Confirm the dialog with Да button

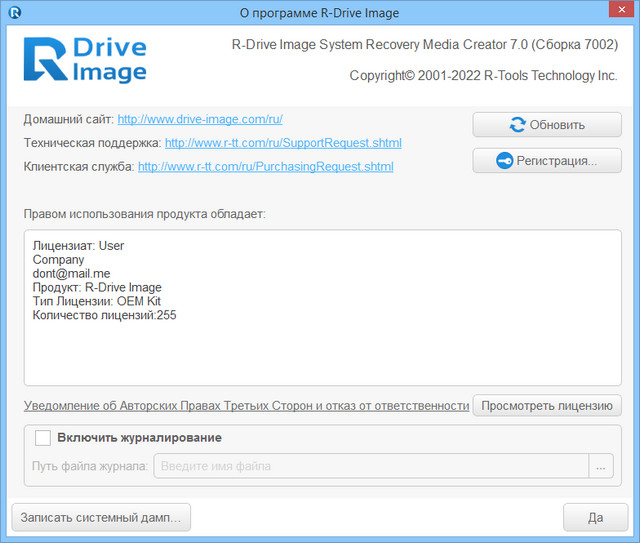click(594, 517)
